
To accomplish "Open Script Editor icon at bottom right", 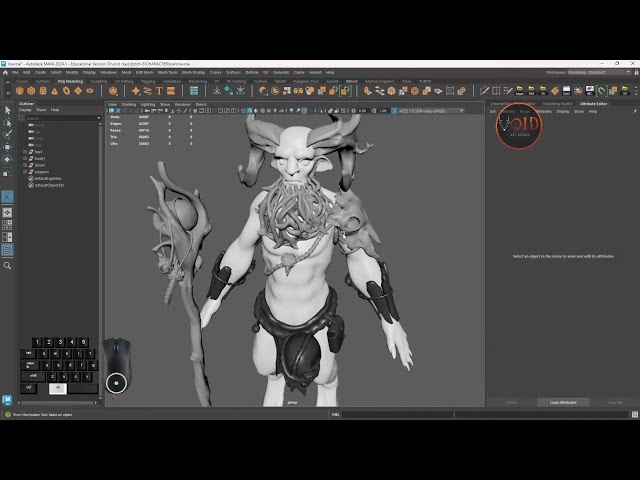I will click(635, 415).
